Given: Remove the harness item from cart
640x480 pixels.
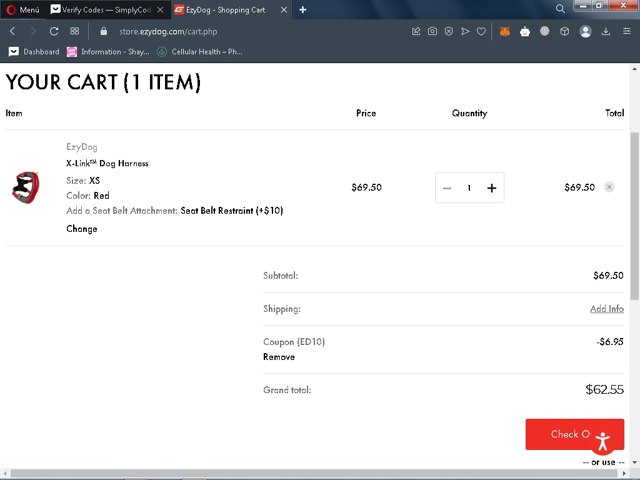Looking at the screenshot, I should pyautogui.click(x=609, y=187).
